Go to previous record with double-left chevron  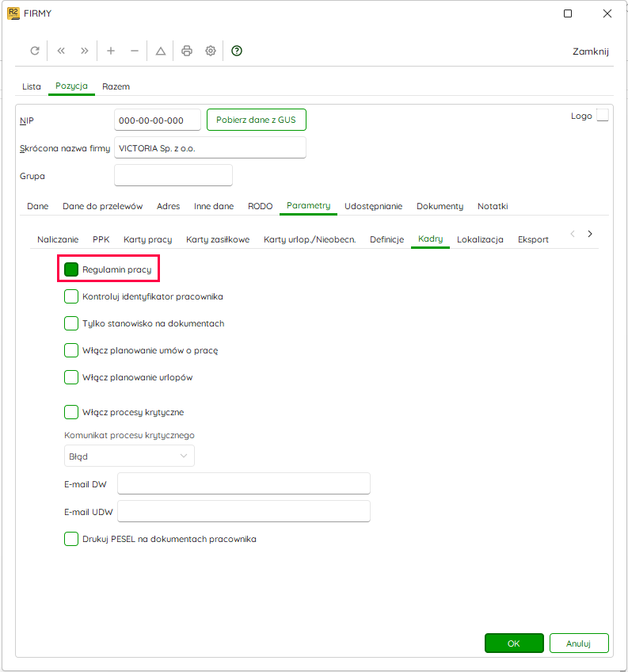61,51
